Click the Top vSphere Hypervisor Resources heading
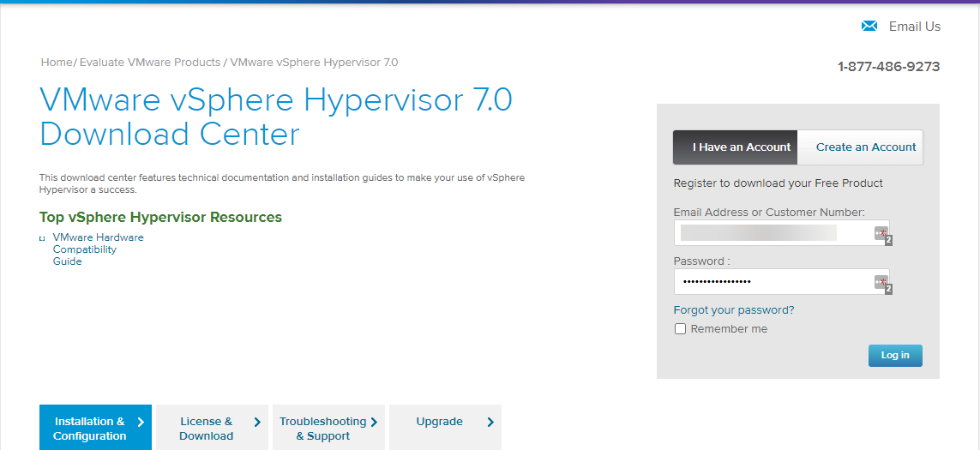Viewport: 980px width, 450px height. (x=160, y=217)
